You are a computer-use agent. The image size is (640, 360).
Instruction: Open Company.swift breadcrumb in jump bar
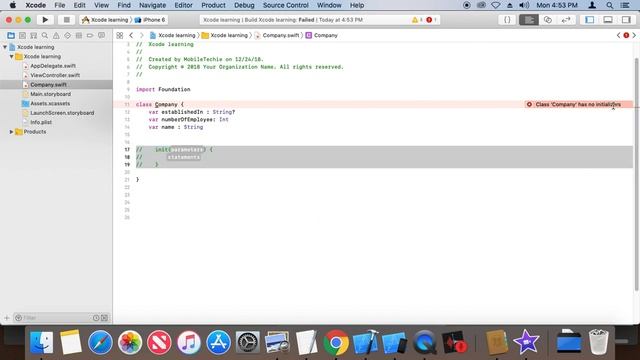pyautogui.click(x=277, y=36)
